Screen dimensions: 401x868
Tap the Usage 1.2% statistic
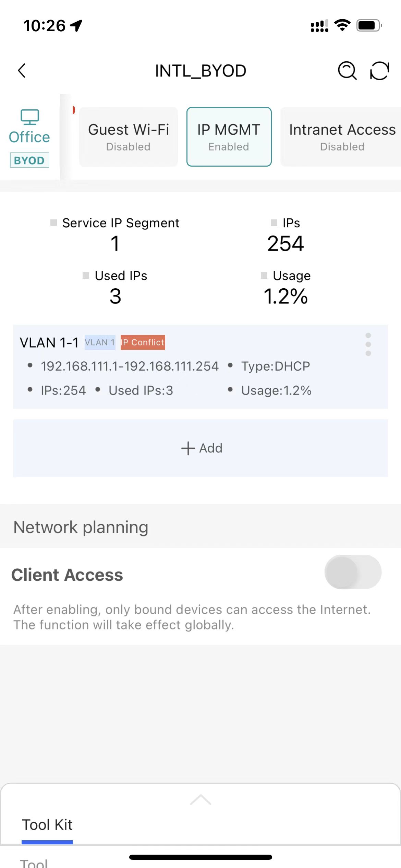285,288
